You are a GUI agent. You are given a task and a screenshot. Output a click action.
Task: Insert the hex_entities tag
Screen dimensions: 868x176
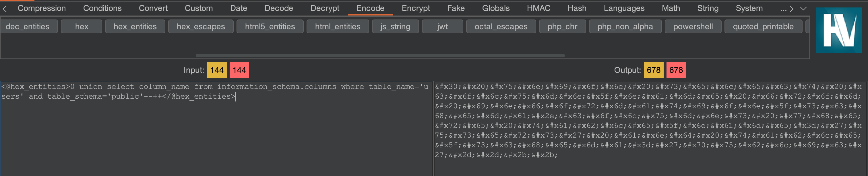pos(135,27)
